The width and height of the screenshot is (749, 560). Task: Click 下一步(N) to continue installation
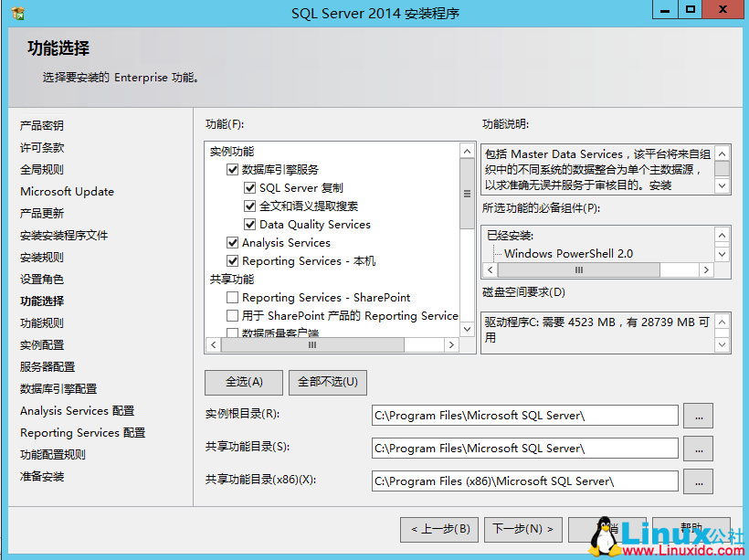[x=522, y=529]
